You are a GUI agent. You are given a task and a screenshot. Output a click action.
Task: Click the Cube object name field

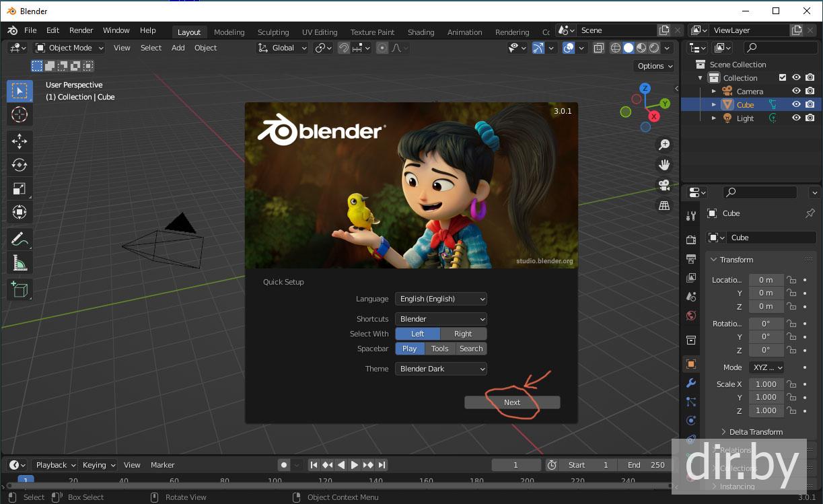771,238
